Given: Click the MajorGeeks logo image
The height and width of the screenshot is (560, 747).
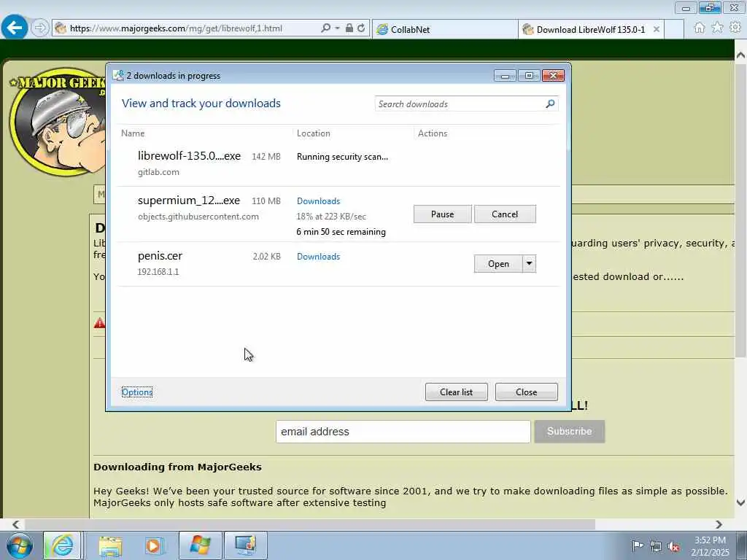Looking at the screenshot, I should click(57, 122).
